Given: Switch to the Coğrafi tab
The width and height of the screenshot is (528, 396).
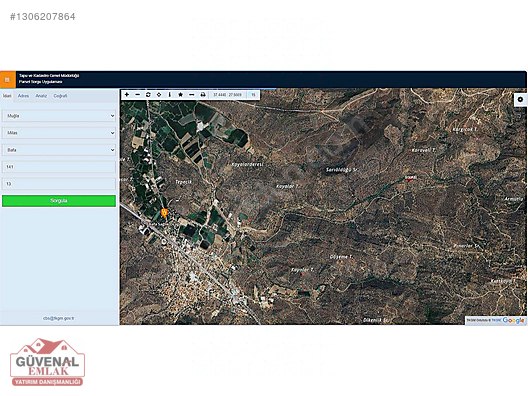Looking at the screenshot, I should 60,96.
